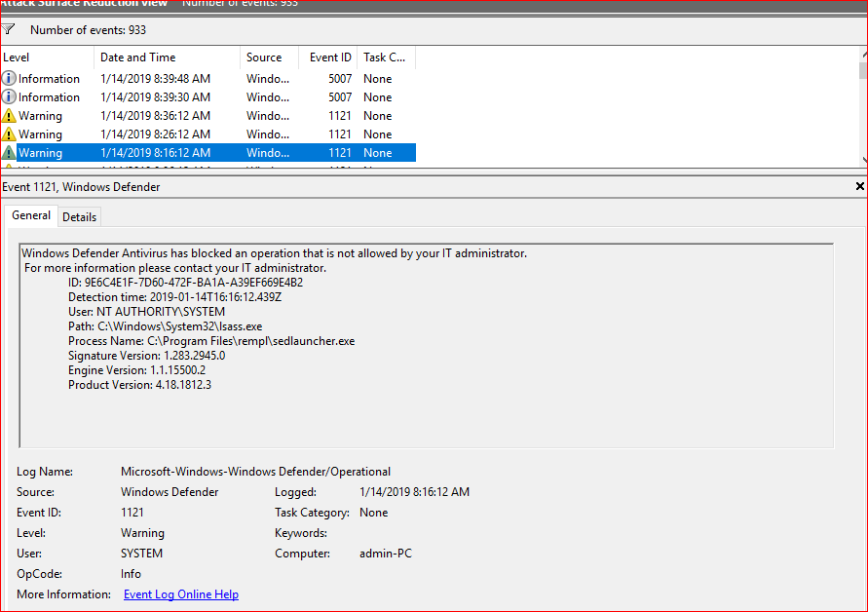Sort events by Level column

click(48, 57)
